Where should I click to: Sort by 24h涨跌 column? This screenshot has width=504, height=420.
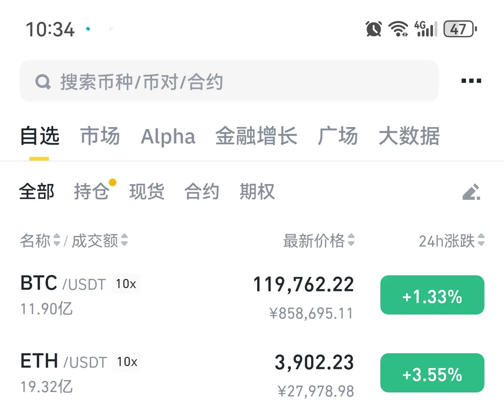point(452,241)
